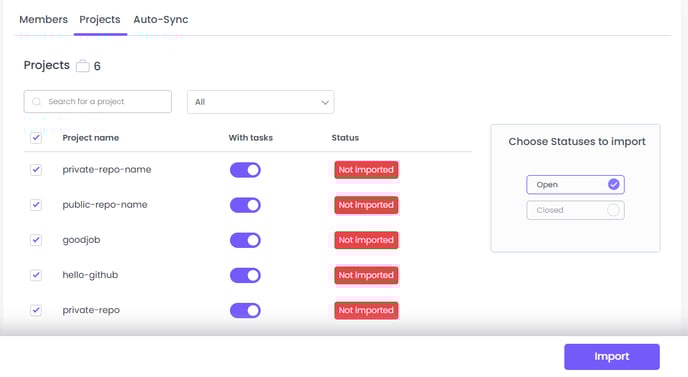Click the Project name column header
Viewport: 688px width, 377px height.
(x=90, y=138)
